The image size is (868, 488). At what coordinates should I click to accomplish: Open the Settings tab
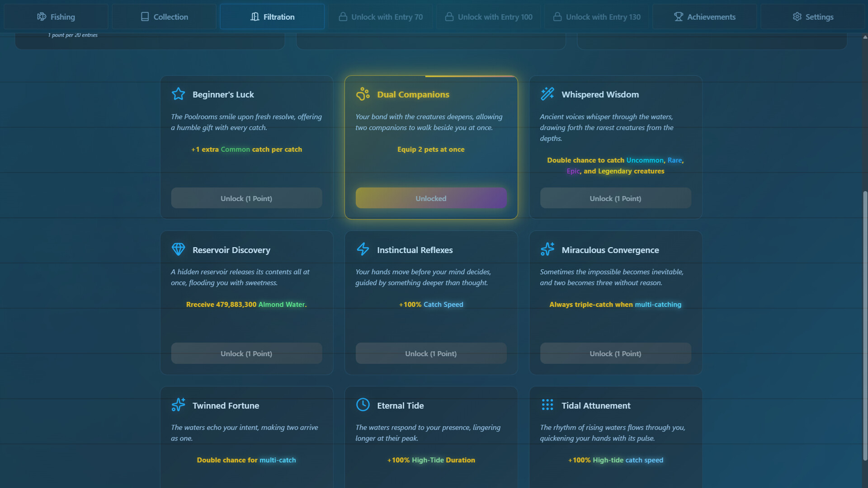click(812, 16)
